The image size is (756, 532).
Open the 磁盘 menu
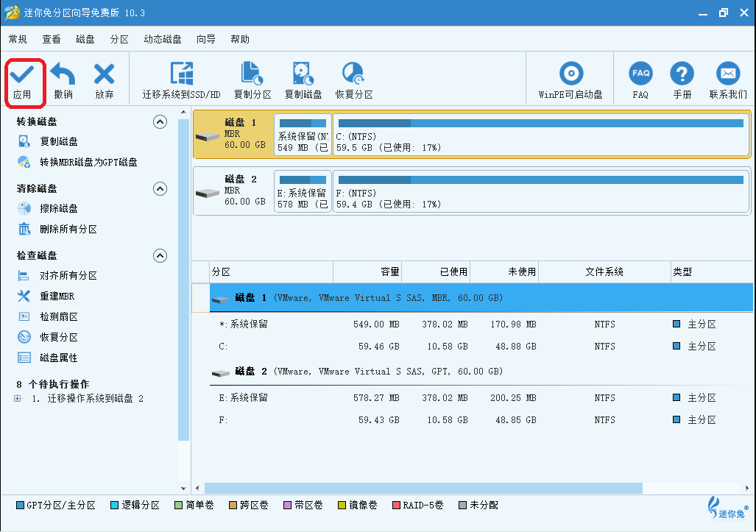point(85,39)
